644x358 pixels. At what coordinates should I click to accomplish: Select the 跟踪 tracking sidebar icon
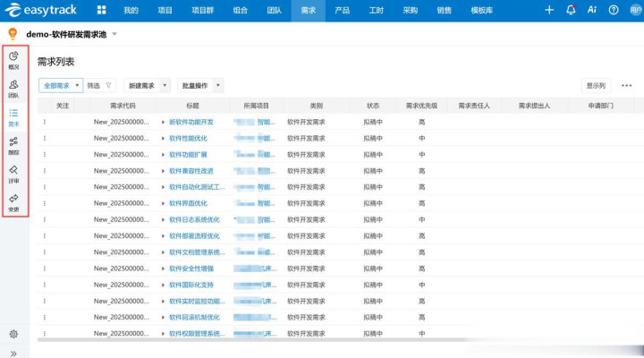(x=13, y=145)
